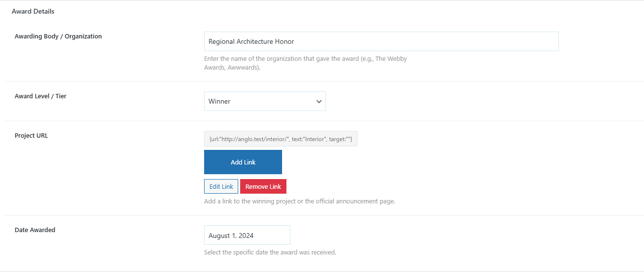Click the chevron arrow beside Winner
Screen dimensions: 644x272
(x=319, y=102)
